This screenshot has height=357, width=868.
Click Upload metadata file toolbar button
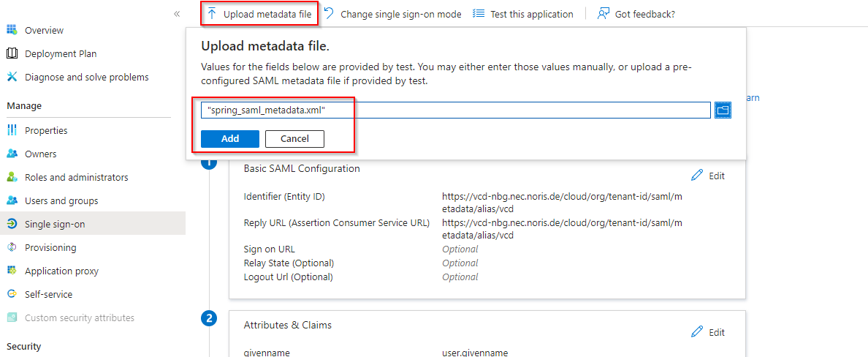[259, 14]
